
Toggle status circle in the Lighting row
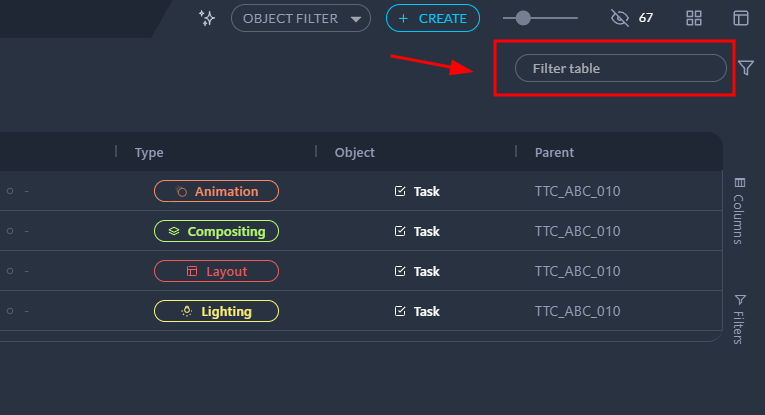(x=10, y=311)
